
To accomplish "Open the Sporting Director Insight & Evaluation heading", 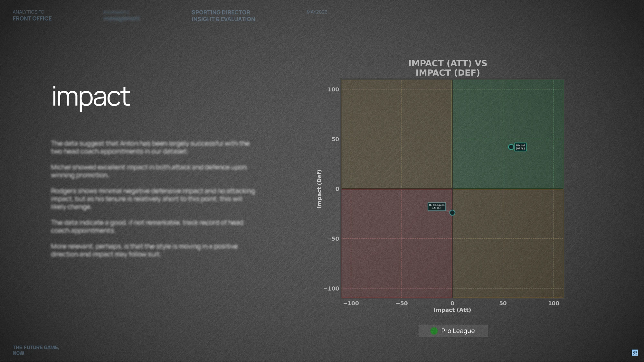I will (x=223, y=16).
